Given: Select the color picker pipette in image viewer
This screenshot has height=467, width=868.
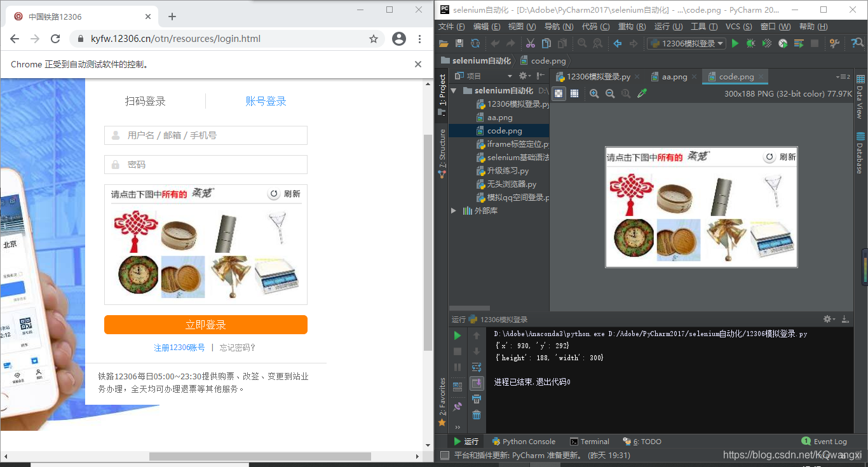Looking at the screenshot, I should 642,93.
